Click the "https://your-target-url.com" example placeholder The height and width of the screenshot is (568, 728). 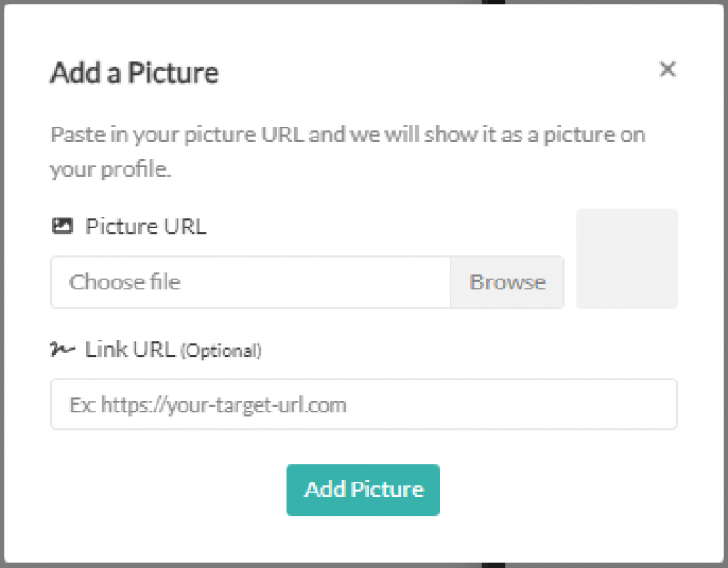[224, 404]
